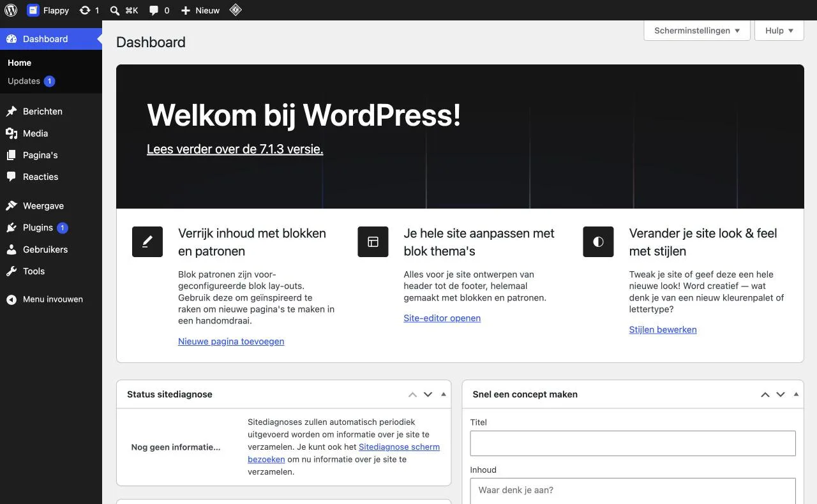Move 'Snel een concept maken' widget down
817x504 pixels.
pyautogui.click(x=780, y=394)
